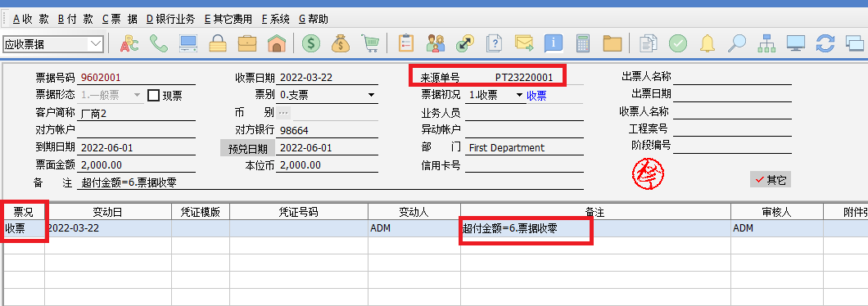Click the calculator toolbar icon
868x306 pixels.
(582, 43)
